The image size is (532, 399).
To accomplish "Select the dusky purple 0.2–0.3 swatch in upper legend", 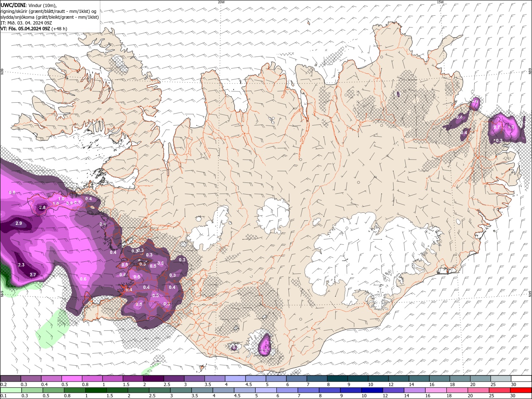I will 10,379.
